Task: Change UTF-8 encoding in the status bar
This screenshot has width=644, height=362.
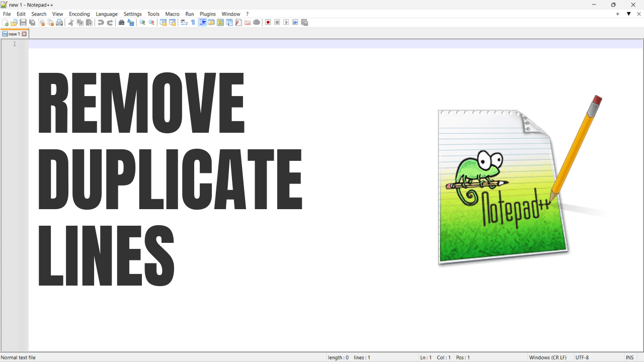Action: tap(583, 357)
